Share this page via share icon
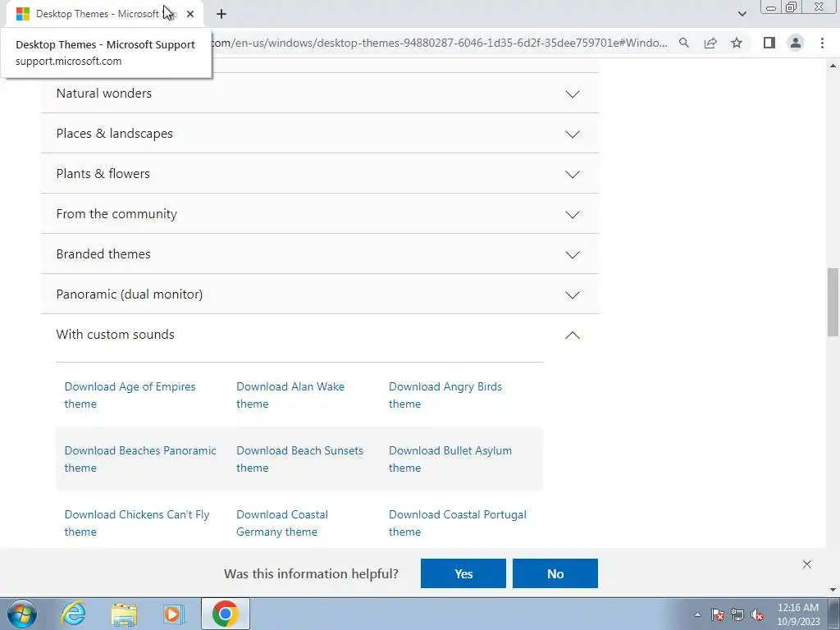The height and width of the screenshot is (630, 840). pyautogui.click(x=710, y=43)
